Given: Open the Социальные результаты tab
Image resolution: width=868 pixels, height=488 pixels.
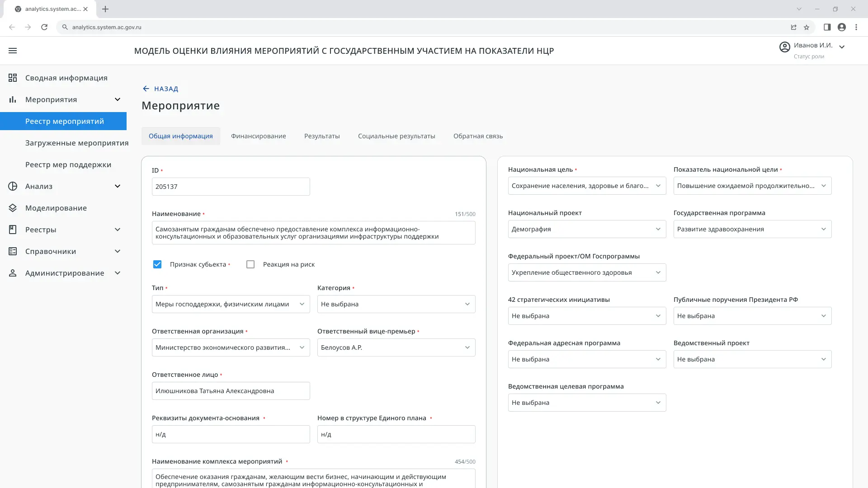Looking at the screenshot, I should pos(396,136).
